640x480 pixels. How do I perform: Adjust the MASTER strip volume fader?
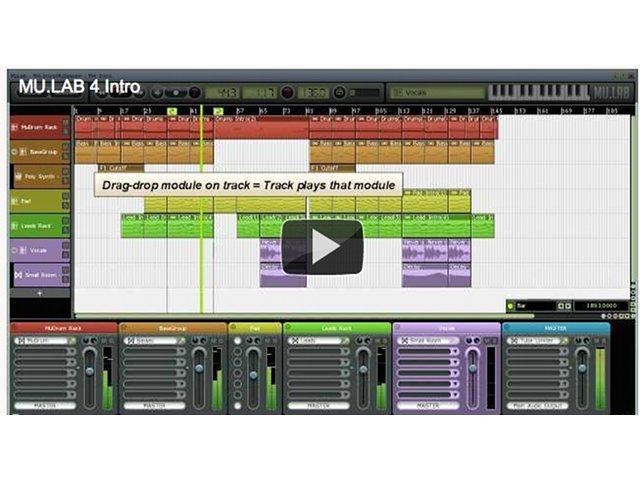click(582, 369)
